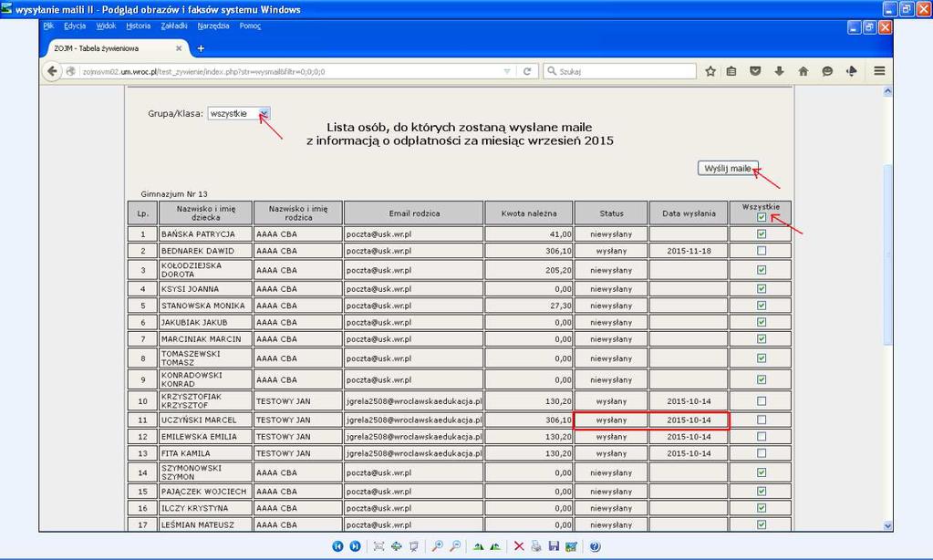Click the best fit icon
933x560 pixels.
click(x=378, y=545)
